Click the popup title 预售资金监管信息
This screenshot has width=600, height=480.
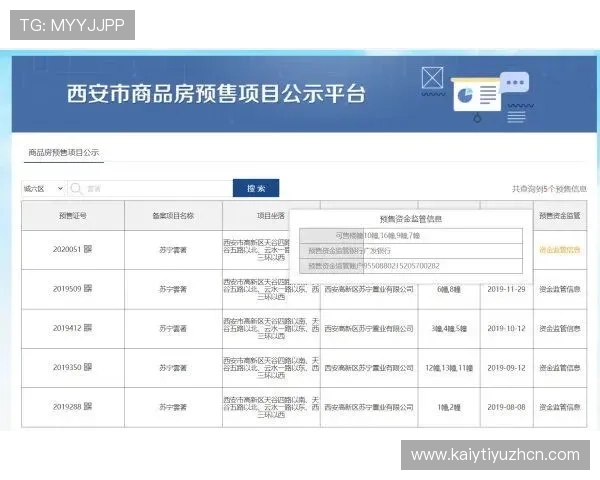click(x=411, y=219)
